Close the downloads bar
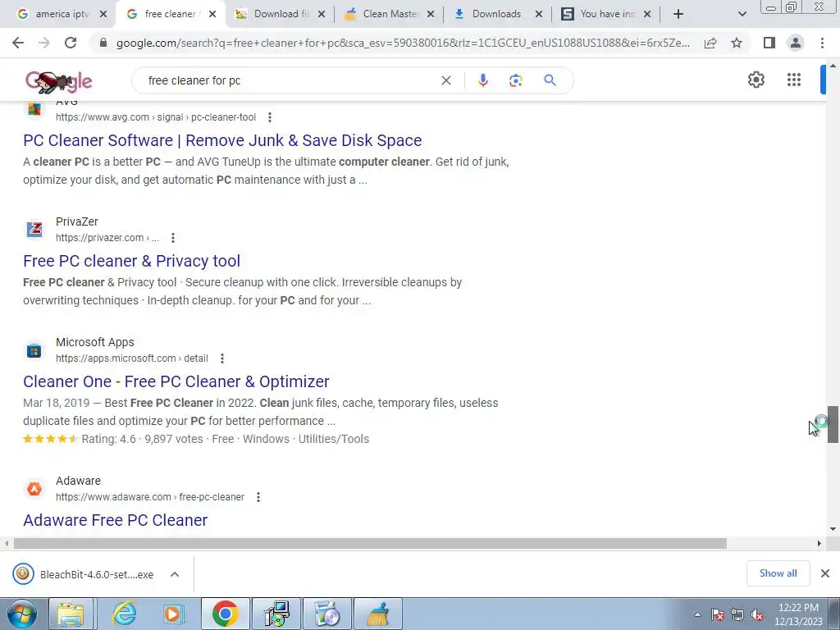This screenshot has height=630, width=840. tap(825, 573)
